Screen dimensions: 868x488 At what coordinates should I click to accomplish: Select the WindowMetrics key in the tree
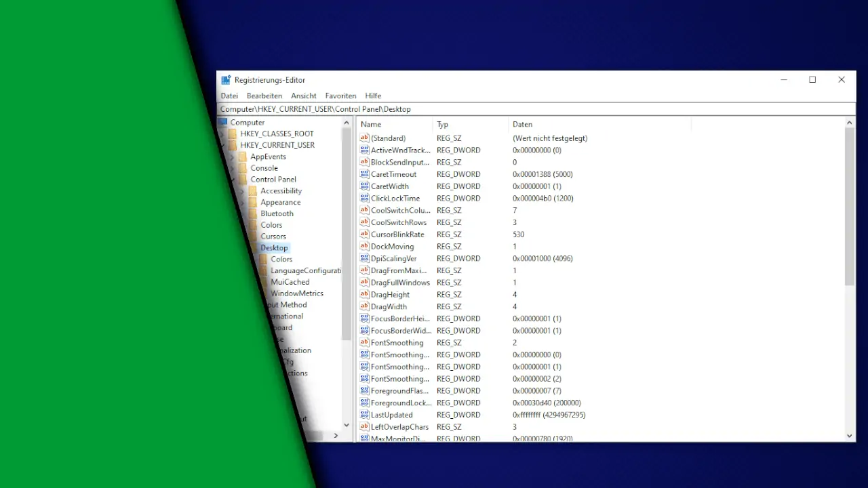[x=297, y=293]
